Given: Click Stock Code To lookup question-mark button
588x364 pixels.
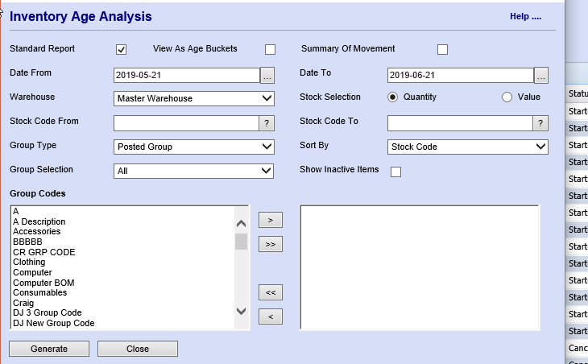Looking at the screenshot, I should [540, 123].
